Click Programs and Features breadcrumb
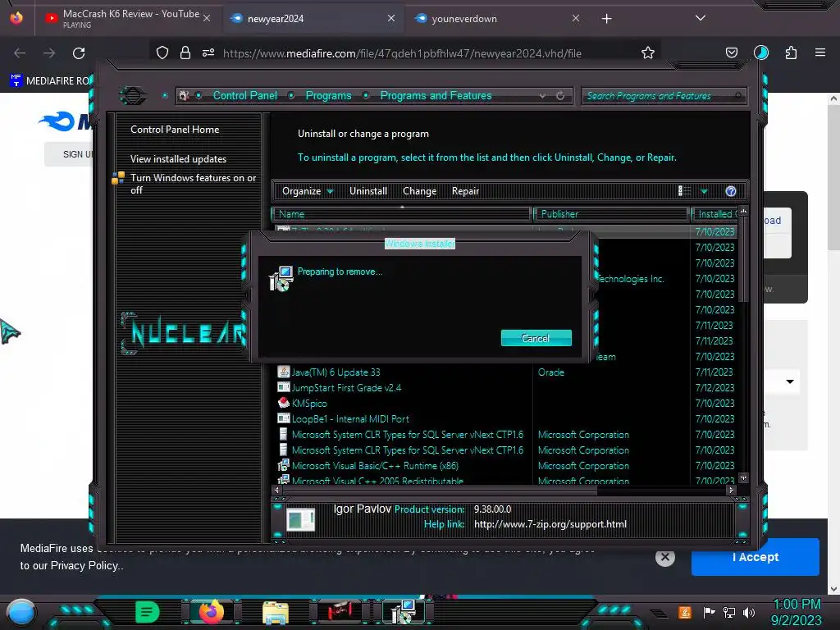 (436, 95)
